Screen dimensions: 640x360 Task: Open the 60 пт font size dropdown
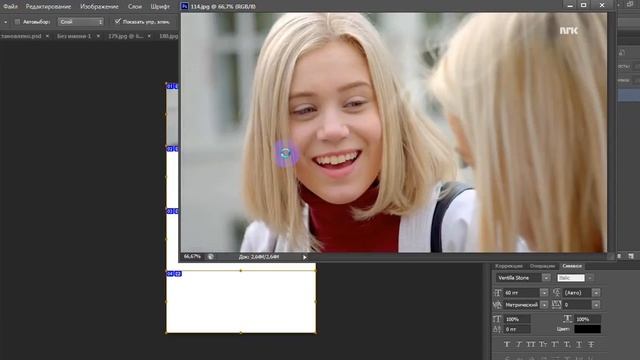click(x=544, y=293)
